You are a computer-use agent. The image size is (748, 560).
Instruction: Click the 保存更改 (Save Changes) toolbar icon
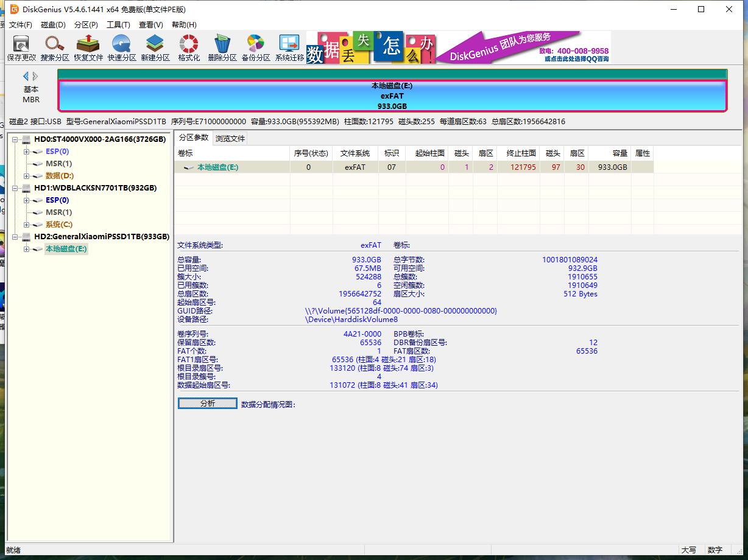pyautogui.click(x=21, y=48)
